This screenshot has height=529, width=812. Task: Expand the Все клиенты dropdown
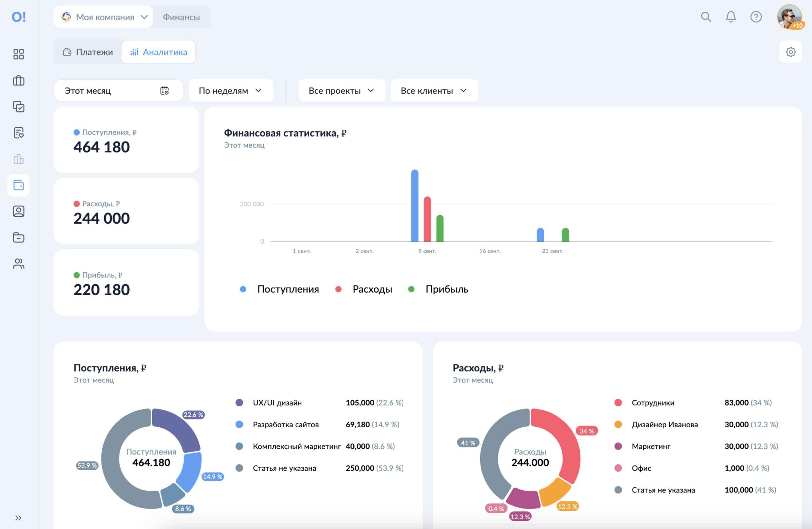pyautogui.click(x=434, y=91)
